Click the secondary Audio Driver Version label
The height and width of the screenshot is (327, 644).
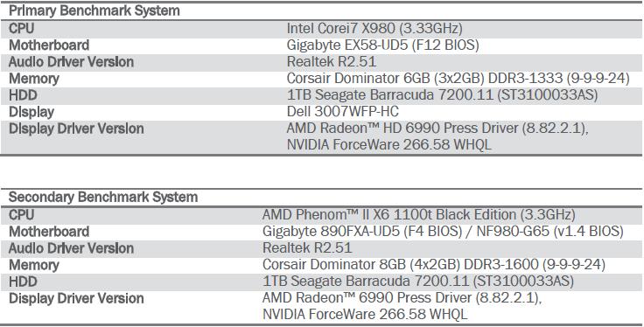71,248
